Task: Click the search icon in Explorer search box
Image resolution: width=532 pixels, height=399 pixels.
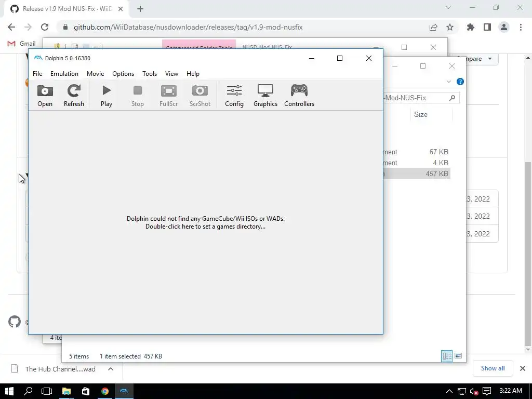Action: (452, 98)
